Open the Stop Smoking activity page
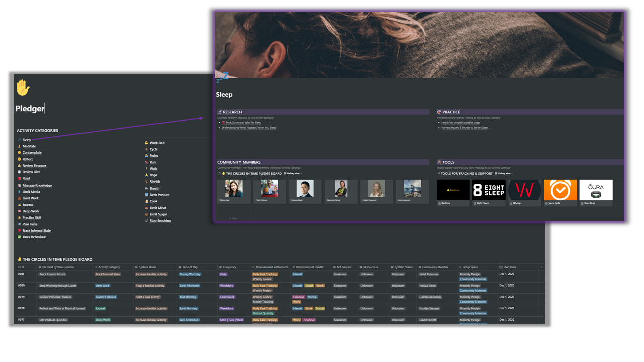Screen dimensions: 644x362 160,221
